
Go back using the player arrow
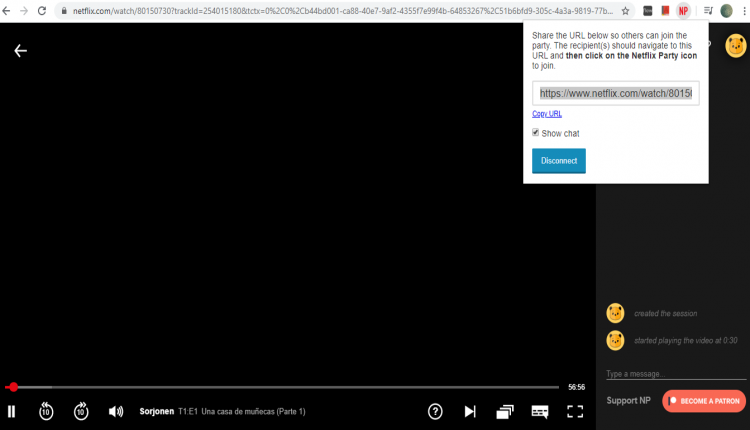pos(20,51)
